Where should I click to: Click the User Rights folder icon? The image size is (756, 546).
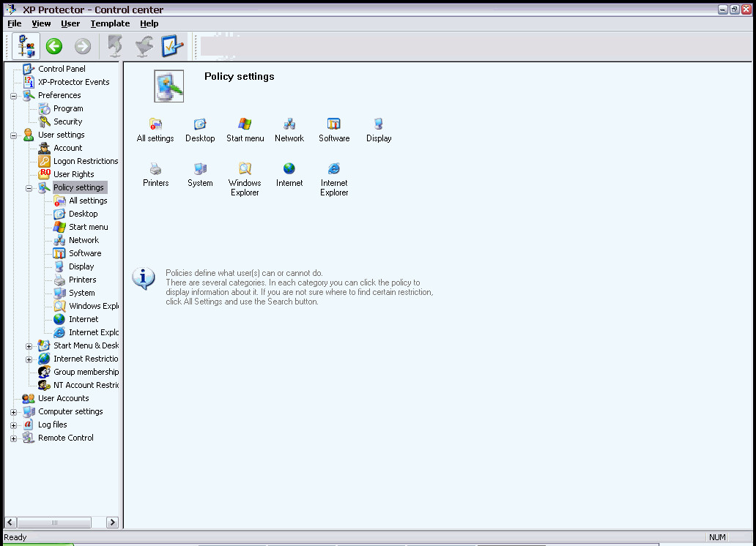tap(45, 174)
